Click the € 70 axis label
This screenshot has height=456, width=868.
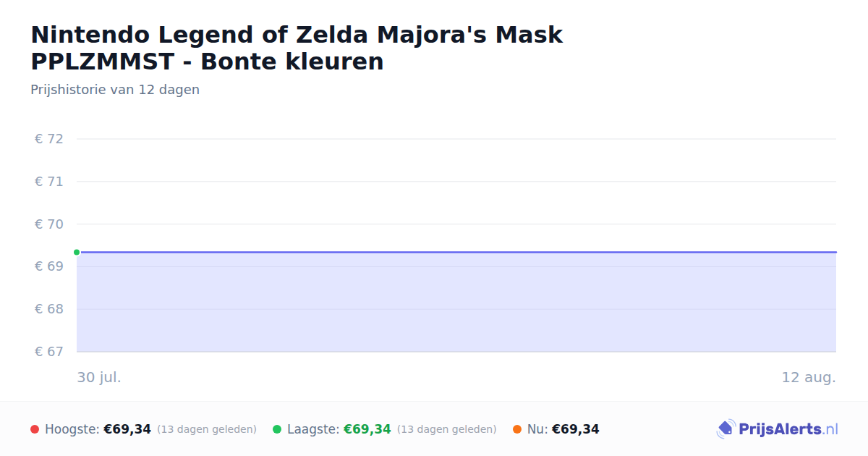coord(49,224)
